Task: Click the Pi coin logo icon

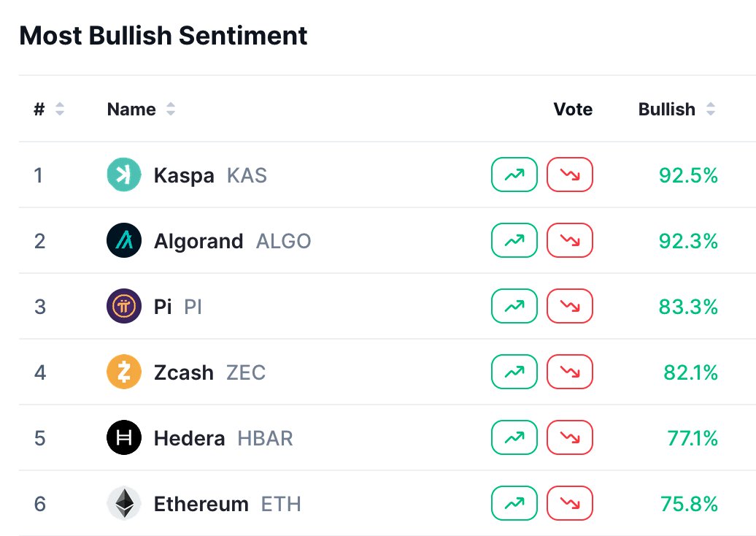Action: [124, 307]
